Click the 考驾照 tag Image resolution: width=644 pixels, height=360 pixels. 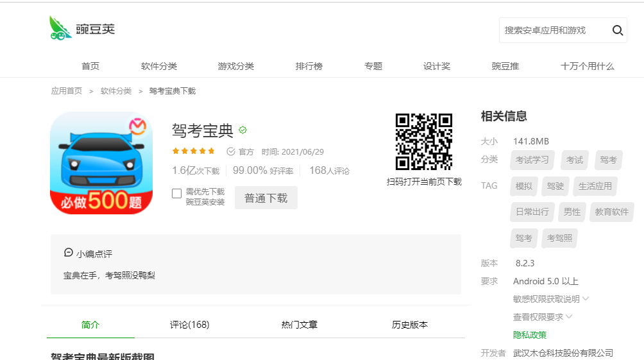pyautogui.click(x=560, y=238)
